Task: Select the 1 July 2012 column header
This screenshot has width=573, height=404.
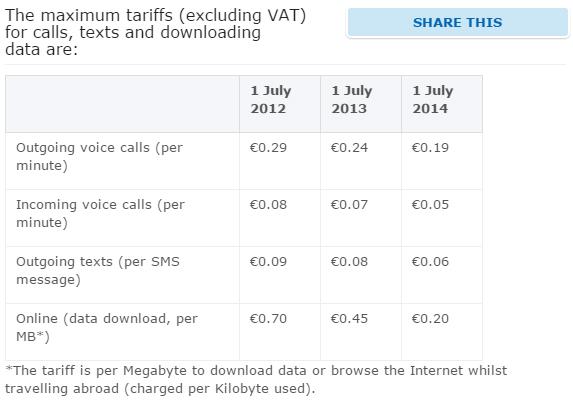Action: (280, 104)
